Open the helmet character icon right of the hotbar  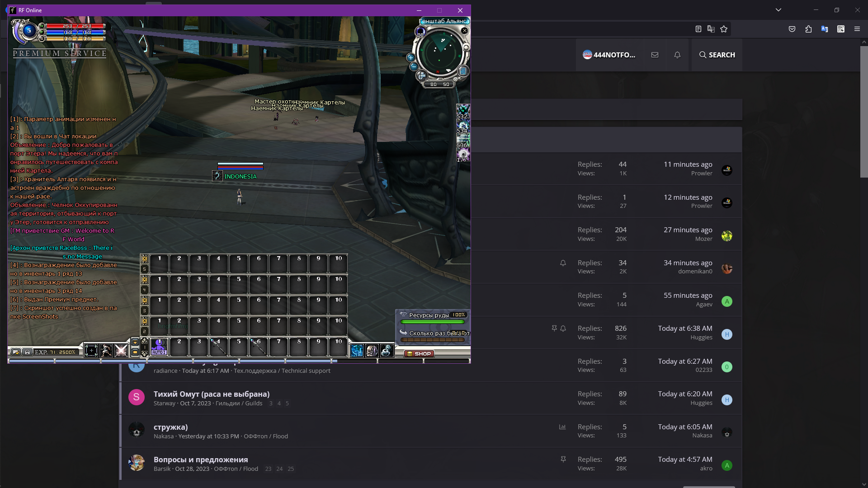[372, 351]
